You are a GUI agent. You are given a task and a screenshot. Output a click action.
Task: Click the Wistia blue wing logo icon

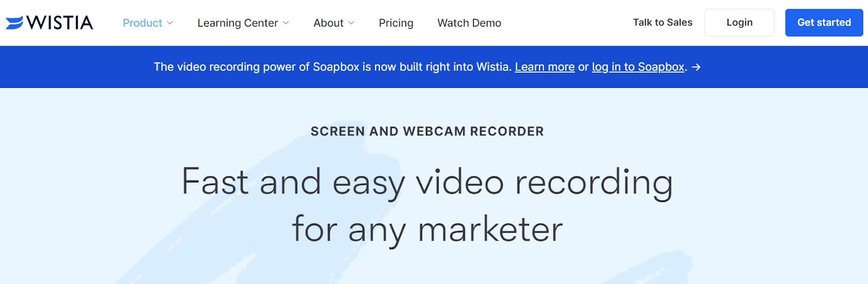coord(15,22)
